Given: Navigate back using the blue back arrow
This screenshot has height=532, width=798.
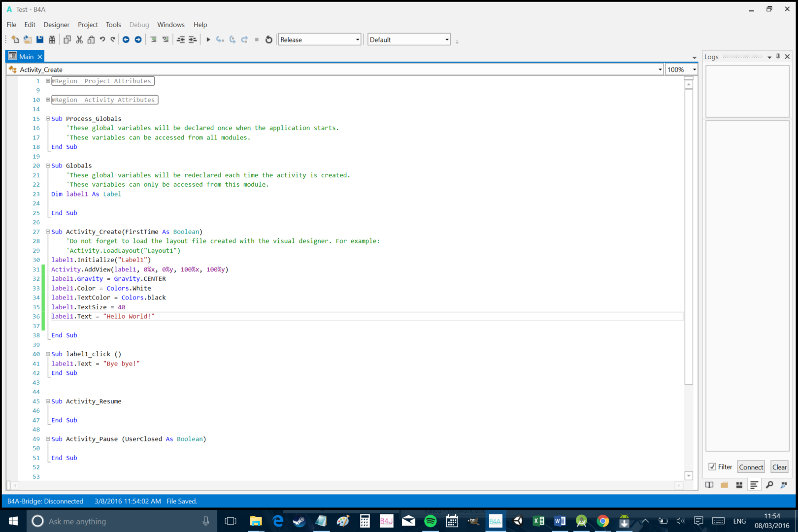Looking at the screenshot, I should coord(126,39).
